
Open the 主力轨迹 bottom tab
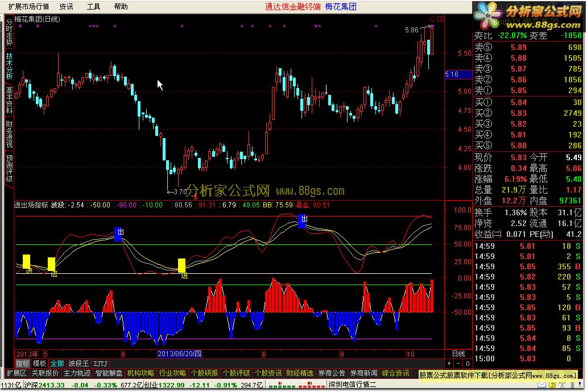77,373
